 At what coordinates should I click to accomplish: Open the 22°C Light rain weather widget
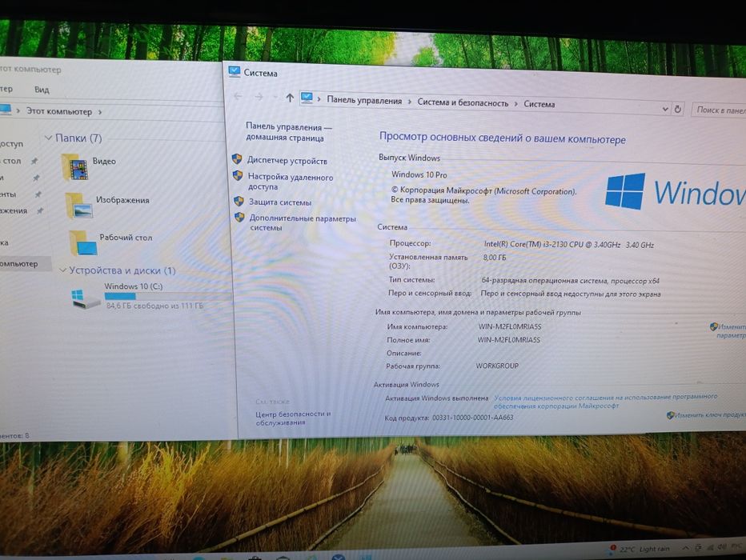click(x=640, y=549)
